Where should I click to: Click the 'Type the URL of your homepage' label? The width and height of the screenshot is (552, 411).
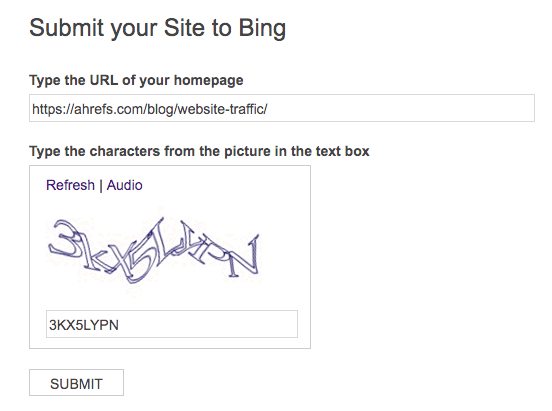point(136,80)
